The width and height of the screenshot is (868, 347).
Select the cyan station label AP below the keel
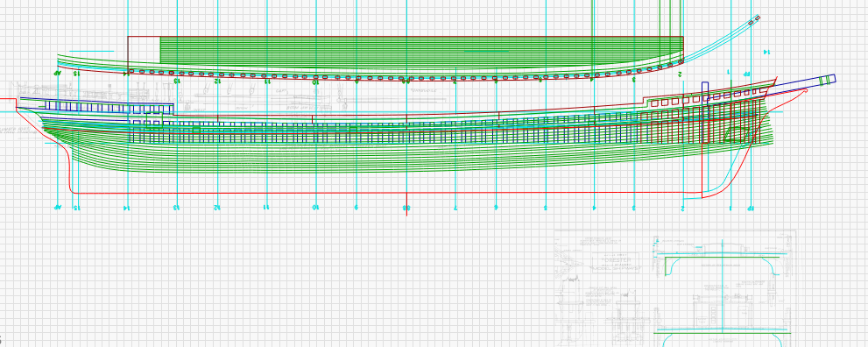58,208
